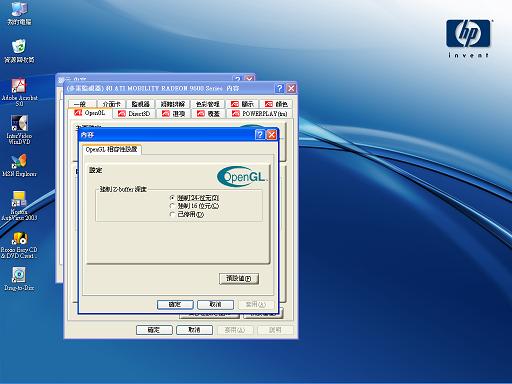Image resolution: width=512 pixels, height=384 pixels.
Task: Switch to the 色彩管理 tab
Action: (x=207, y=104)
